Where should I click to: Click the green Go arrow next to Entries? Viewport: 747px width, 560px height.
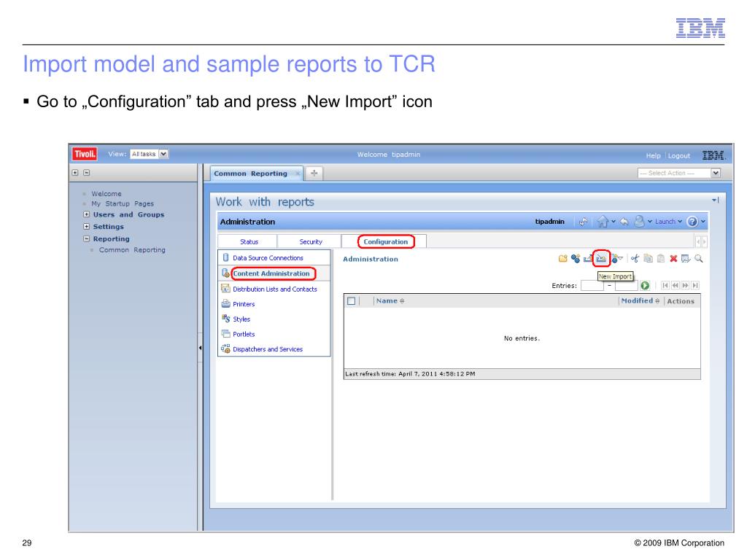click(x=645, y=285)
